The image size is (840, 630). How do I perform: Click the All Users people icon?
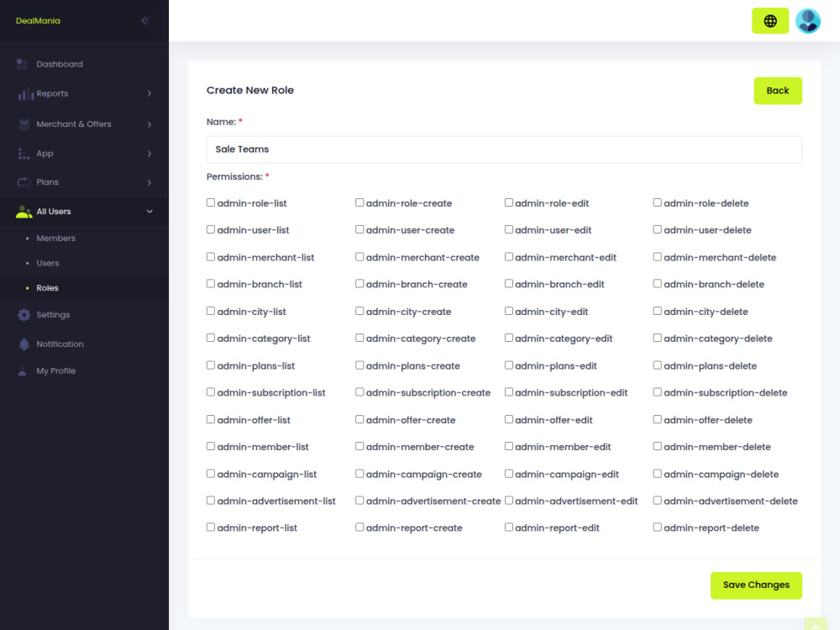coord(24,212)
